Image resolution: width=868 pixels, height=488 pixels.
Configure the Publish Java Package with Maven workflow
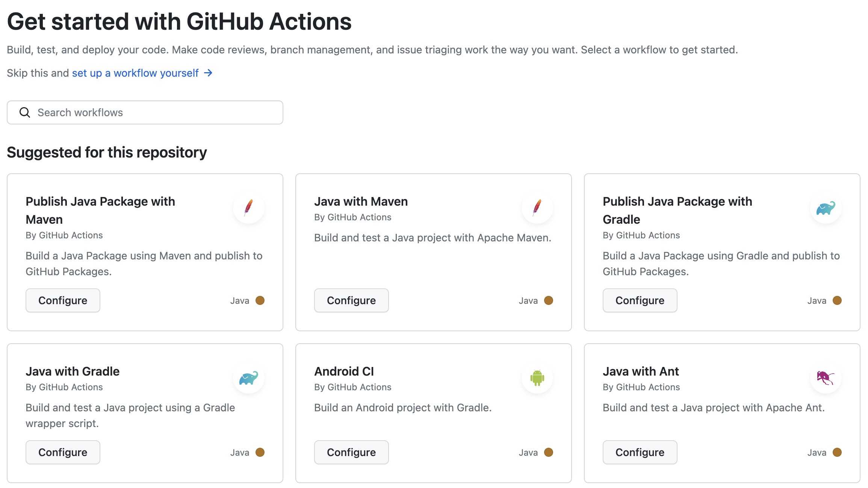62,300
